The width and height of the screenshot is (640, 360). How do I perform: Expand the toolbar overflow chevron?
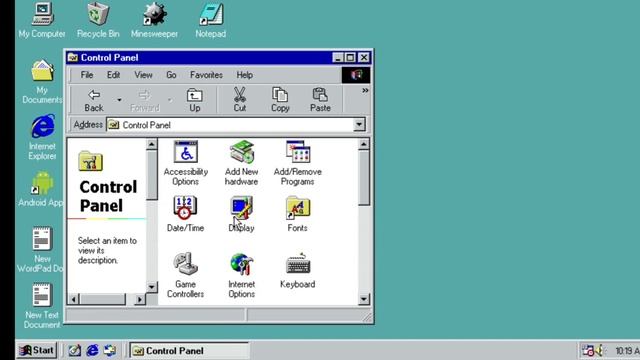[x=365, y=91]
